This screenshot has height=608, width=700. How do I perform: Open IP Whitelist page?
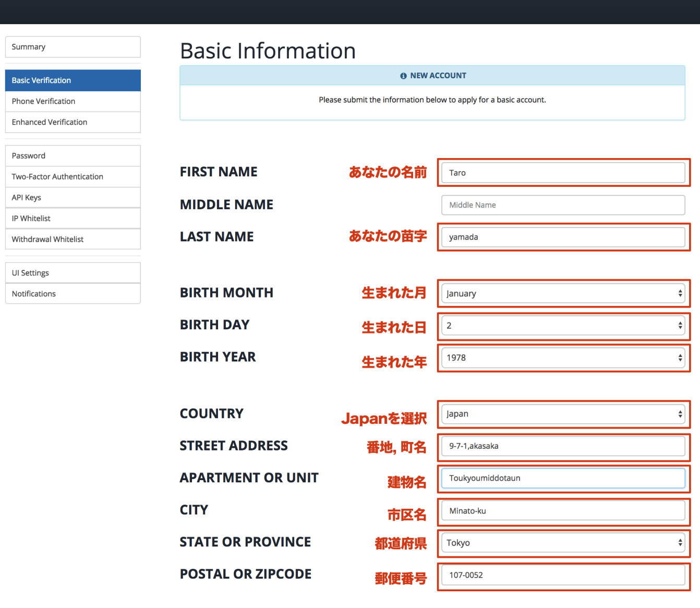pyautogui.click(x=73, y=218)
